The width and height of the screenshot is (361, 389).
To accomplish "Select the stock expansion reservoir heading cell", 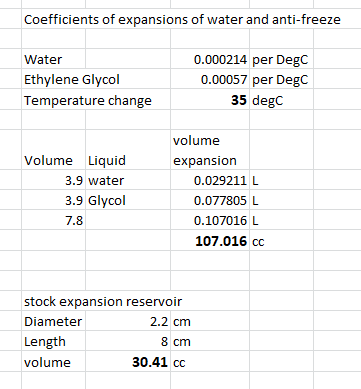I will pos(103,301).
